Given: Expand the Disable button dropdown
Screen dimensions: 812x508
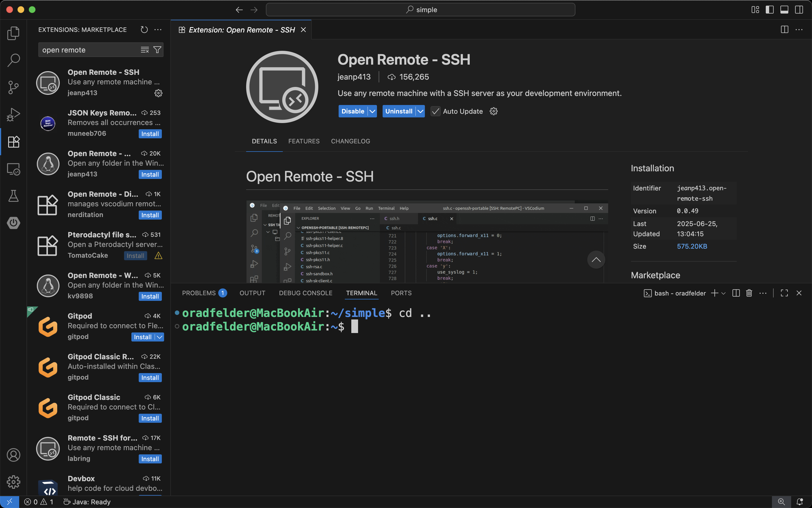Looking at the screenshot, I should (372, 111).
